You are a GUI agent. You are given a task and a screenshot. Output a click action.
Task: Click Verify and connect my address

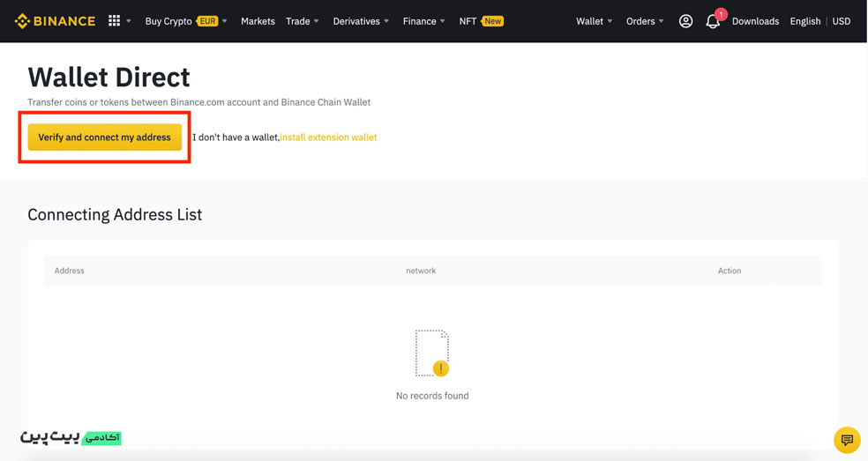[105, 138]
